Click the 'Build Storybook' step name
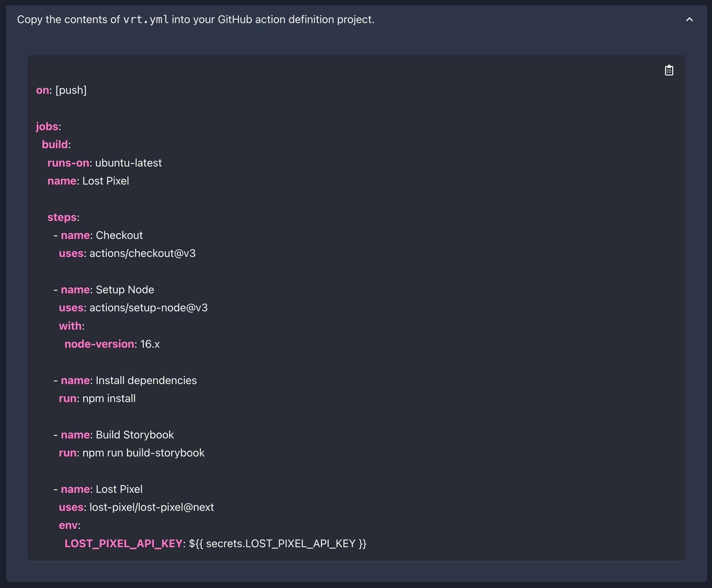Image resolution: width=712 pixels, height=588 pixels. click(135, 435)
